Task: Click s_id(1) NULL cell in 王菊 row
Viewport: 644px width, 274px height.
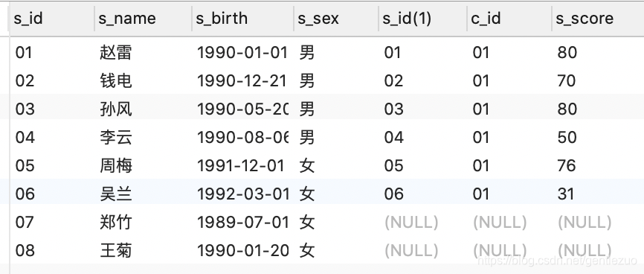Action: (411, 251)
